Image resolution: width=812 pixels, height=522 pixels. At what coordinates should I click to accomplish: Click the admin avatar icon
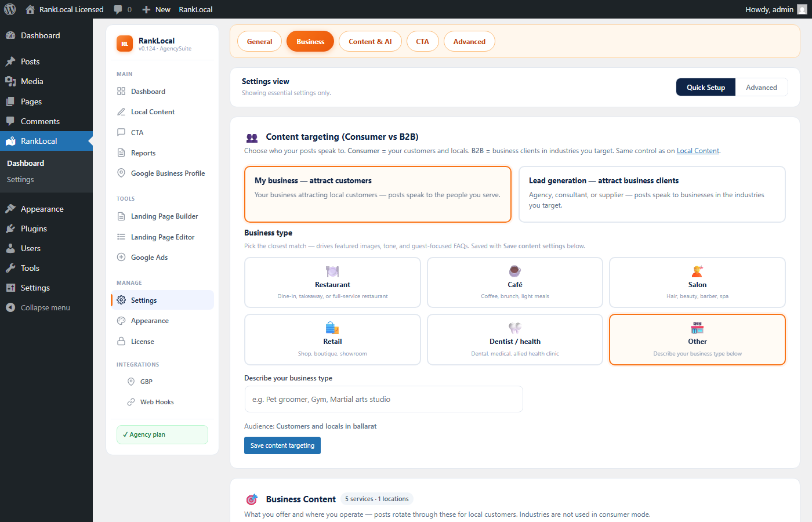click(802, 9)
